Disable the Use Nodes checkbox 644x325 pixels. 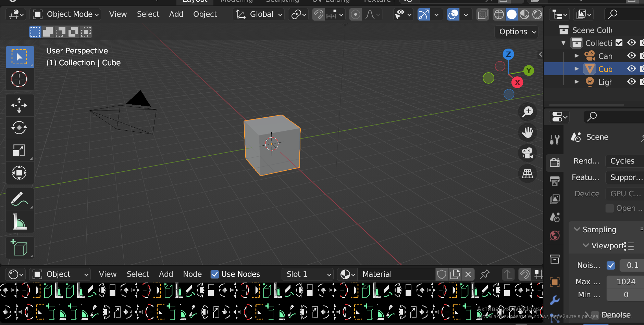(215, 274)
